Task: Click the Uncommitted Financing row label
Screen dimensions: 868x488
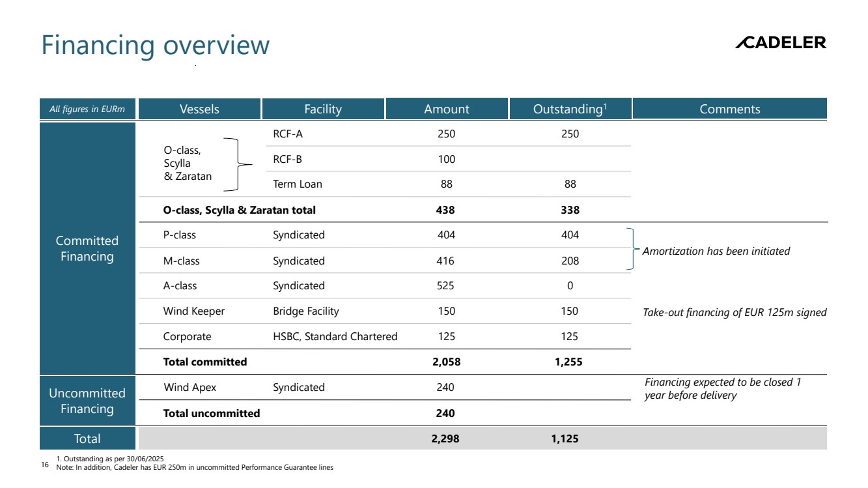Action: 87,401
